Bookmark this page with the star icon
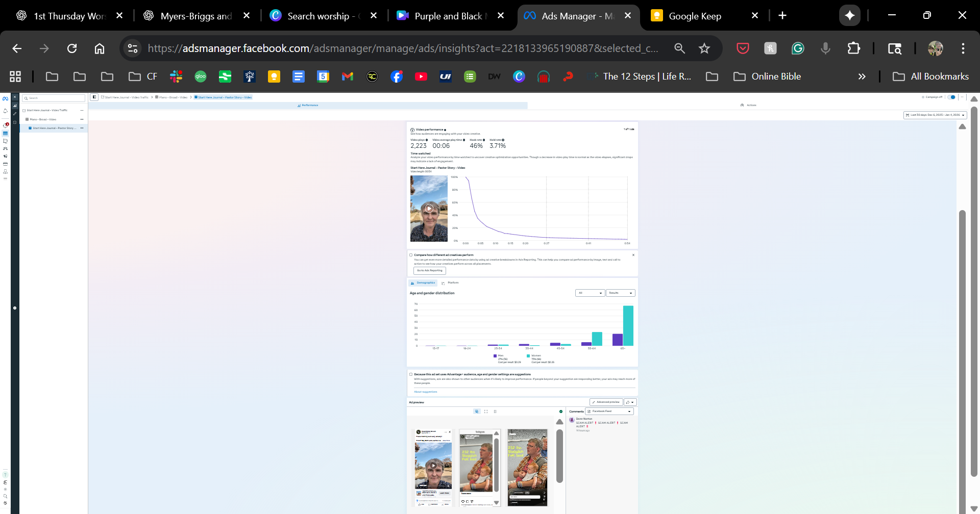Image resolution: width=980 pixels, height=514 pixels. 704,48
